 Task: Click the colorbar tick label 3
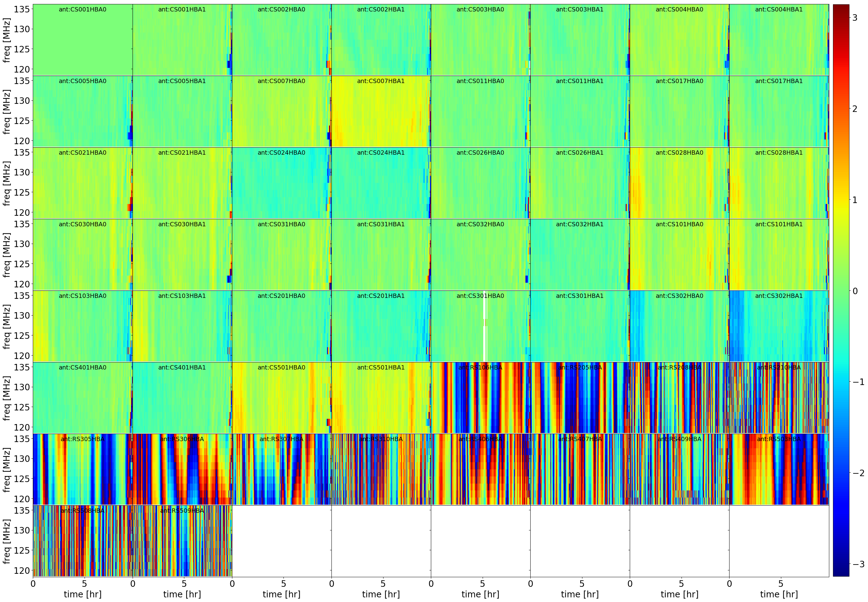(855, 18)
